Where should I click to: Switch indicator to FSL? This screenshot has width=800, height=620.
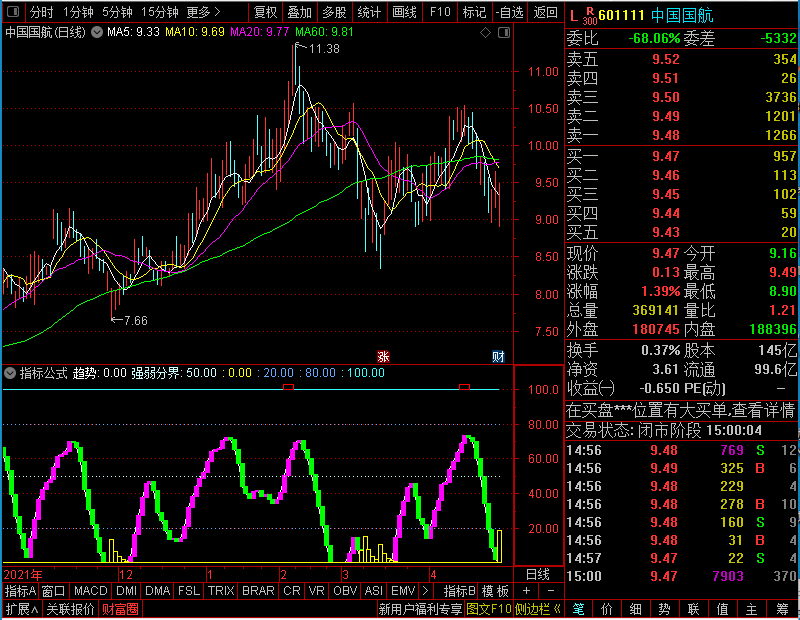coord(189,591)
